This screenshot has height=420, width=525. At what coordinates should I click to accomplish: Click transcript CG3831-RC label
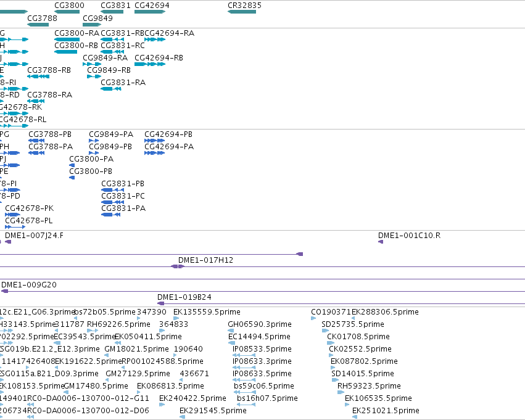(x=123, y=46)
